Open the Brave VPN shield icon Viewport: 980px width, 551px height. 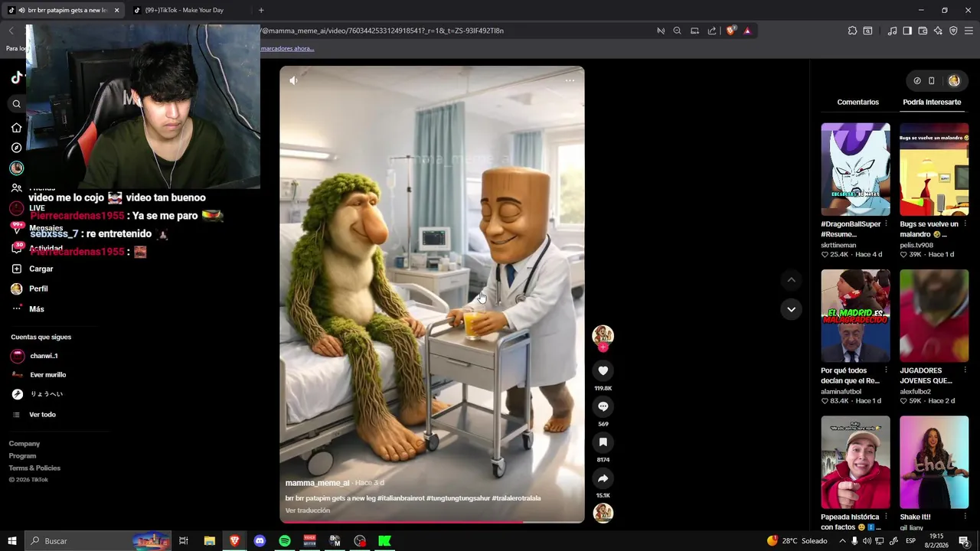(x=953, y=31)
